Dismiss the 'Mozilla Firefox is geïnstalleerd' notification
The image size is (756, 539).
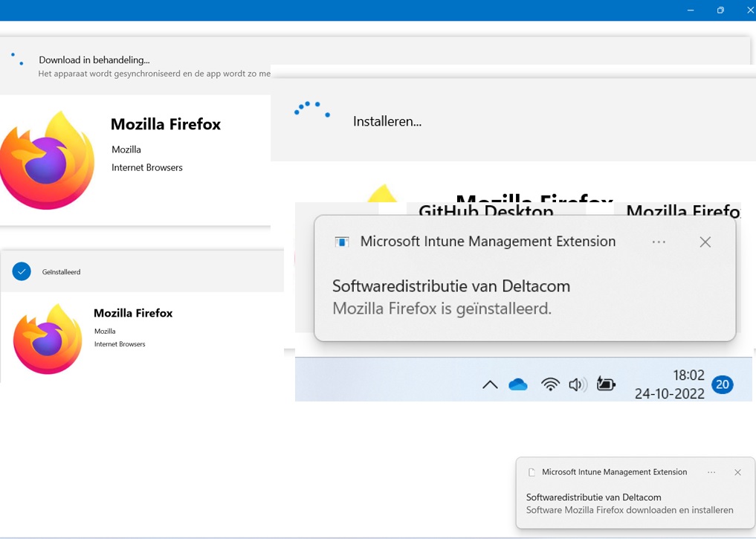(705, 242)
